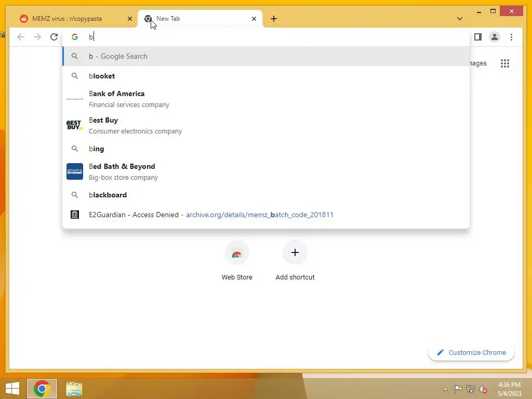Open the network tray icon

tap(471, 389)
